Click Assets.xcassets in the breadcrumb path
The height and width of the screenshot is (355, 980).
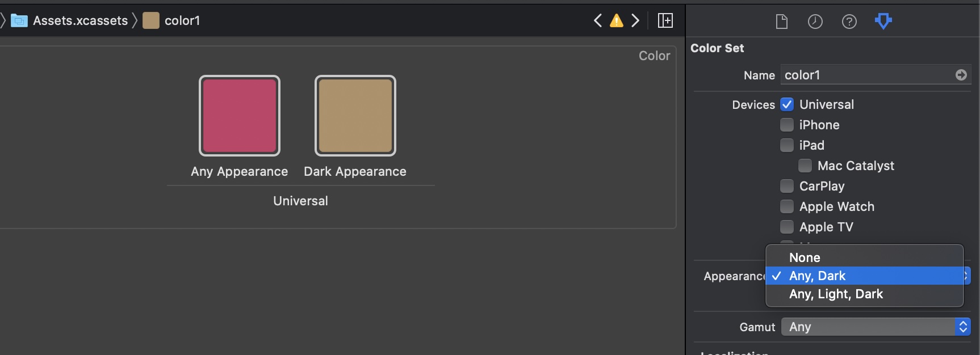(x=80, y=21)
